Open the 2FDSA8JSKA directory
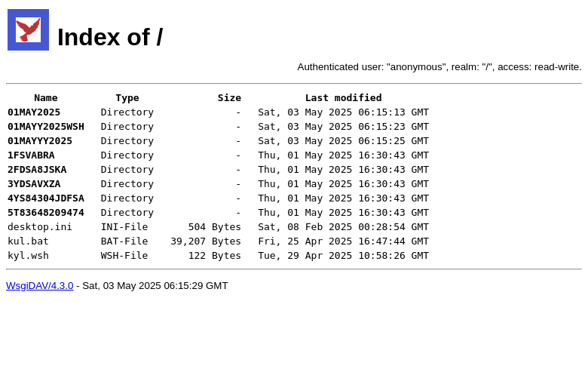The width and height of the screenshot is (588, 372). tap(37, 169)
